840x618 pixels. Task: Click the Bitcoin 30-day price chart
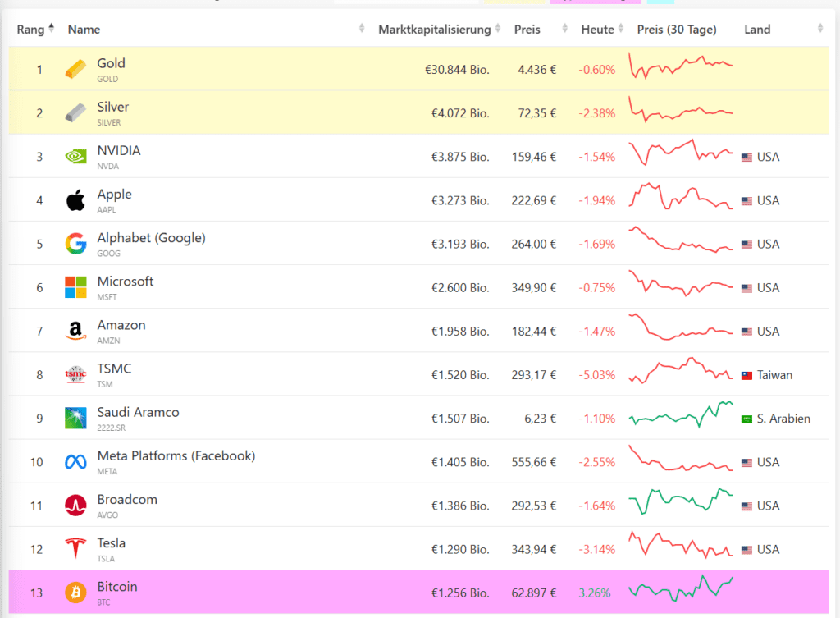[x=681, y=588]
